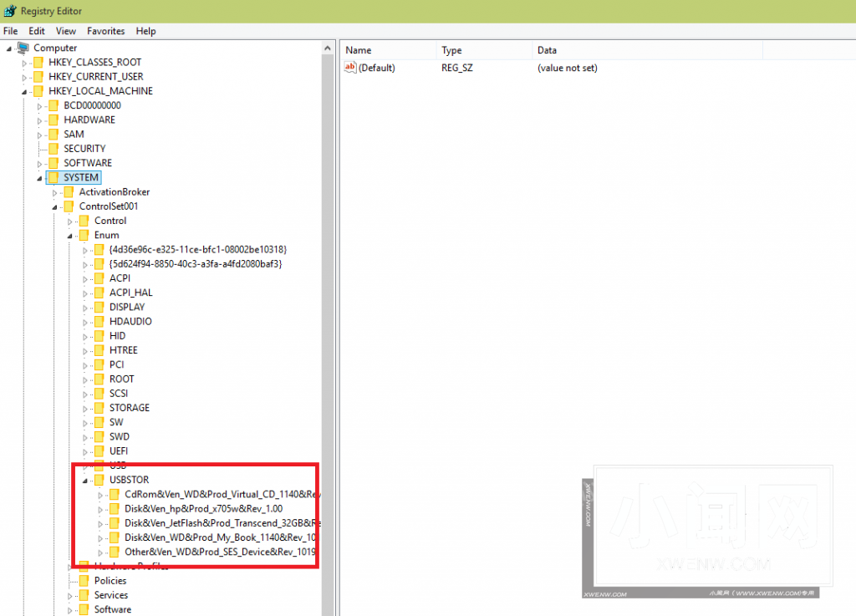The width and height of the screenshot is (856, 616).
Task: Expand the HARDWARE key arrow
Action: 39,120
